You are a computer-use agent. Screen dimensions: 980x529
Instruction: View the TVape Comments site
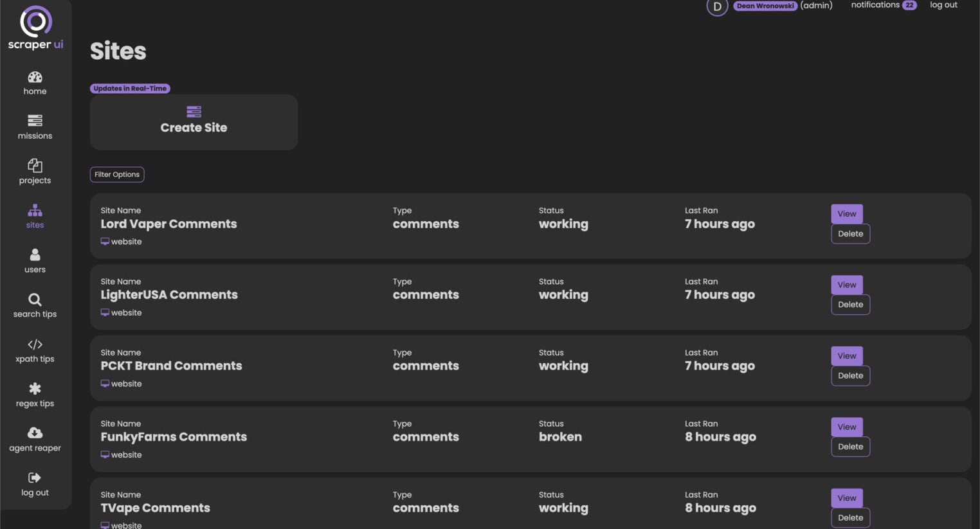click(847, 498)
